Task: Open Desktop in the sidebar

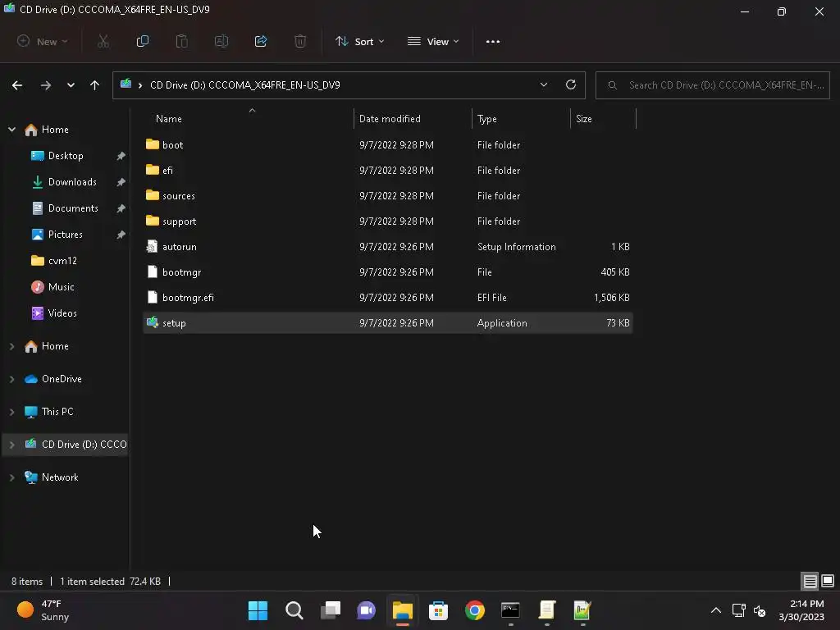Action: point(66,155)
